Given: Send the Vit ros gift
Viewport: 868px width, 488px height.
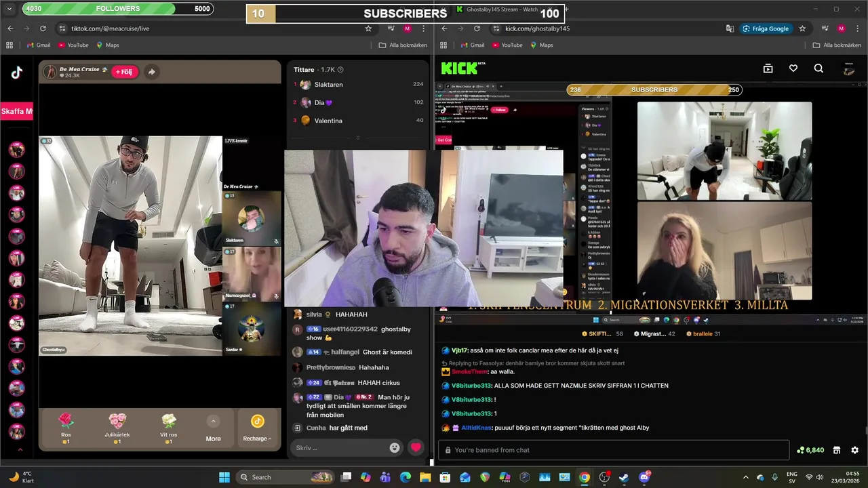Looking at the screenshot, I should (x=169, y=428).
